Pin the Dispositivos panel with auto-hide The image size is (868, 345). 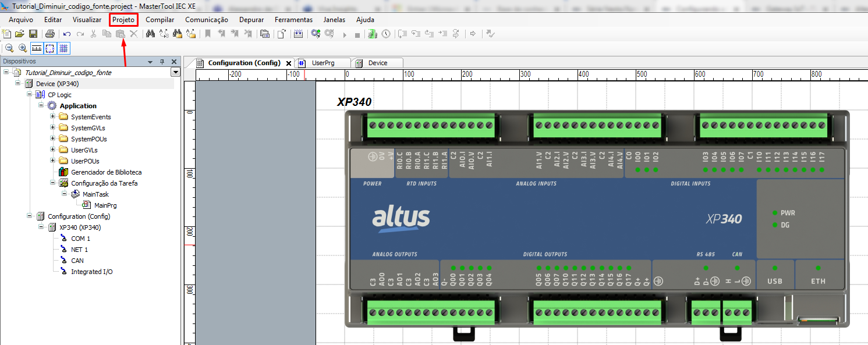click(x=162, y=61)
